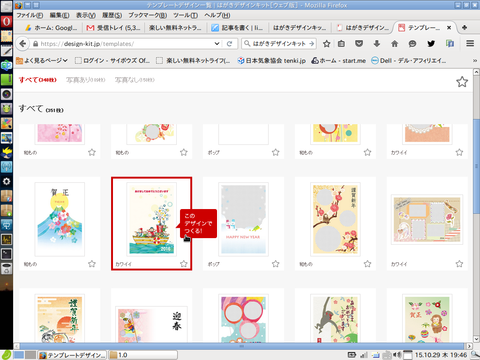Click the Firefox back arrow button
The width and height of the screenshot is (480, 360).
(23, 44)
